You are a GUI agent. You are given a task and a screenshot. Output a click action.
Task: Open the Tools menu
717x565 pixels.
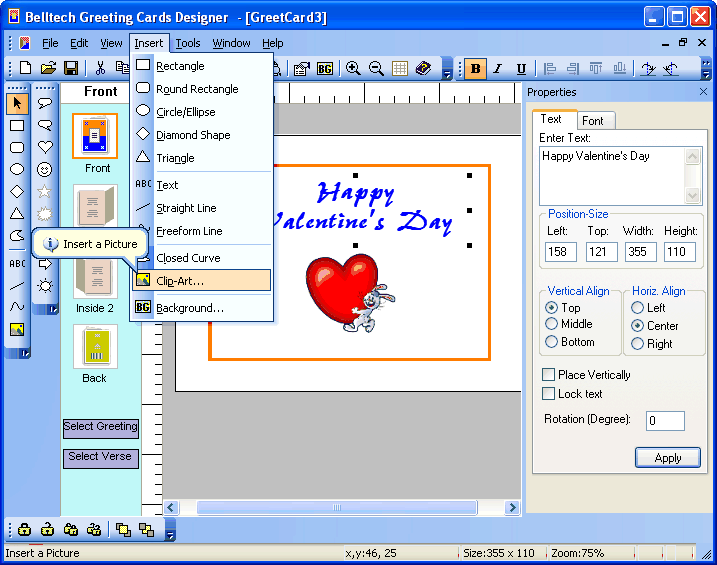pyautogui.click(x=188, y=43)
